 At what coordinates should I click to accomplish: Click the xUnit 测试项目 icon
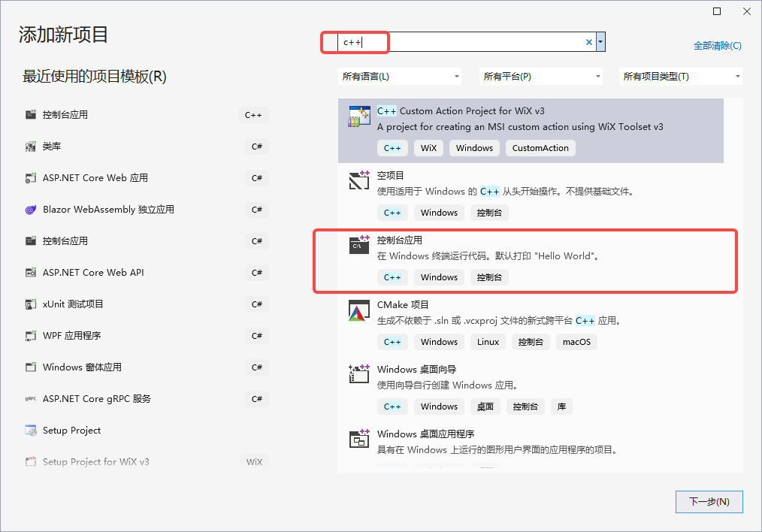[31, 304]
